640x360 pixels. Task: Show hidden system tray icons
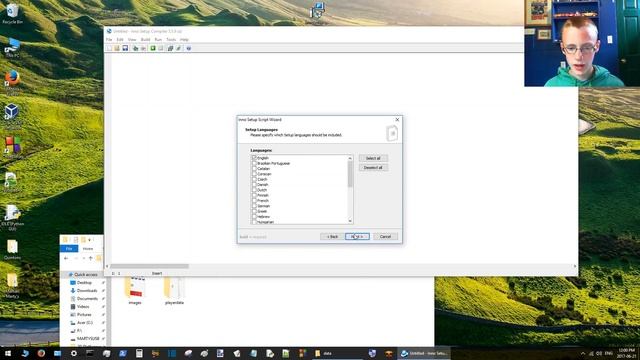[x=582, y=353]
